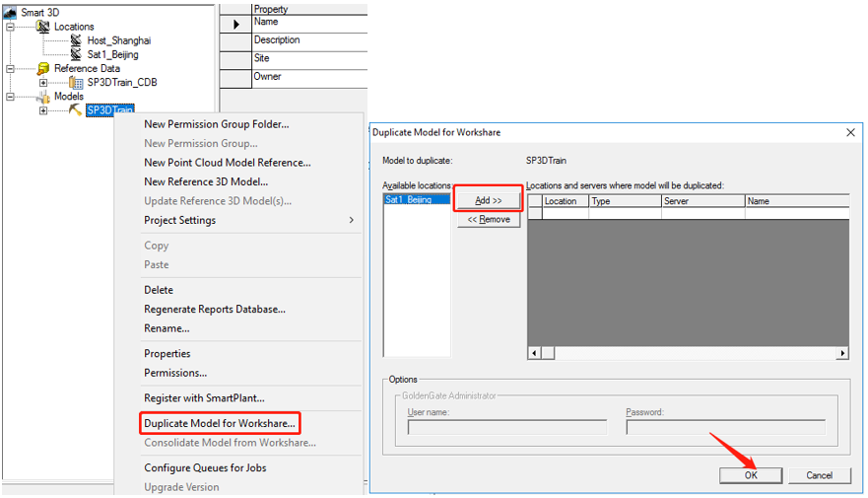This screenshot has height=498, width=868.
Task: Confirm the dialog with OK
Action: point(751,475)
